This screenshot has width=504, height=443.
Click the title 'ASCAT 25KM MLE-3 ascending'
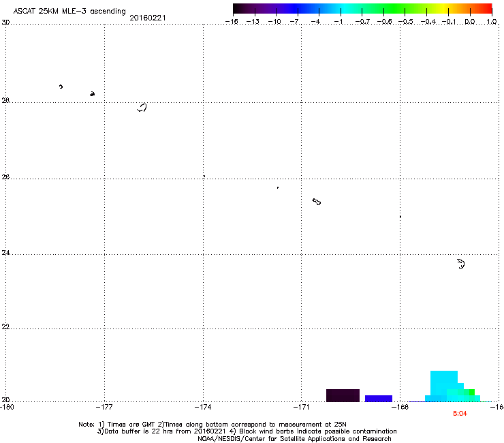pos(69,11)
